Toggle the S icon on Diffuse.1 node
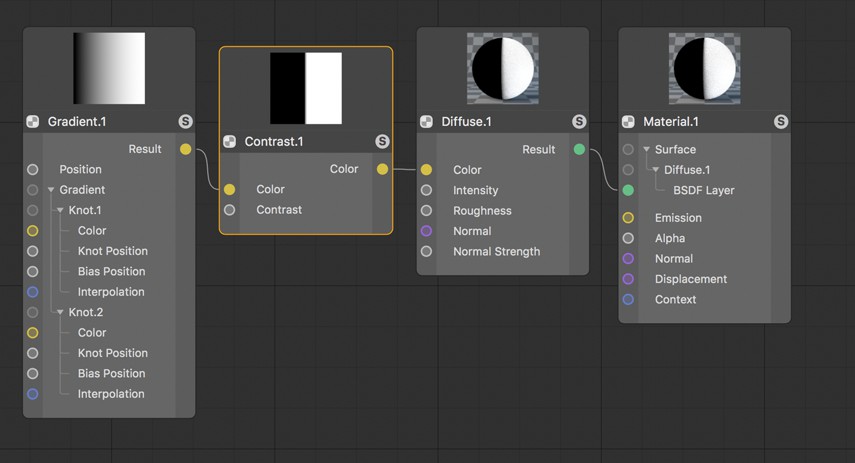Screen dimensions: 855x463 [579, 122]
